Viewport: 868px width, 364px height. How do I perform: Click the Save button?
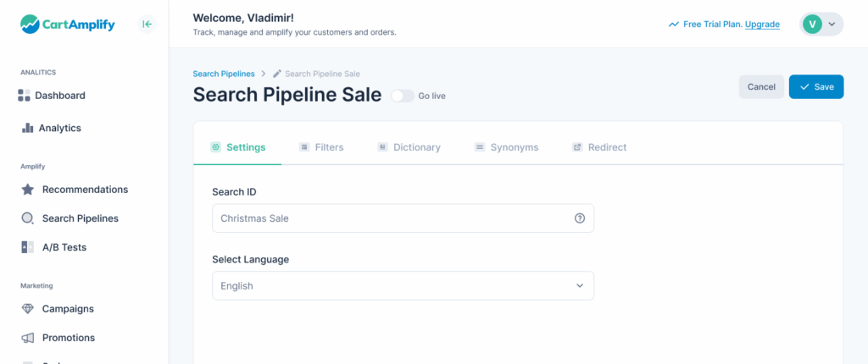coord(815,87)
